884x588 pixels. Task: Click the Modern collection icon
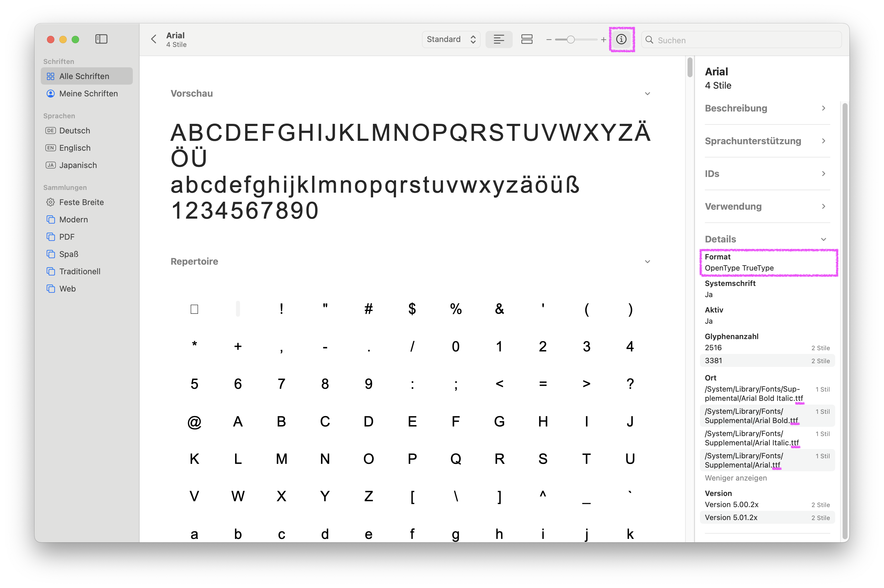[51, 219]
